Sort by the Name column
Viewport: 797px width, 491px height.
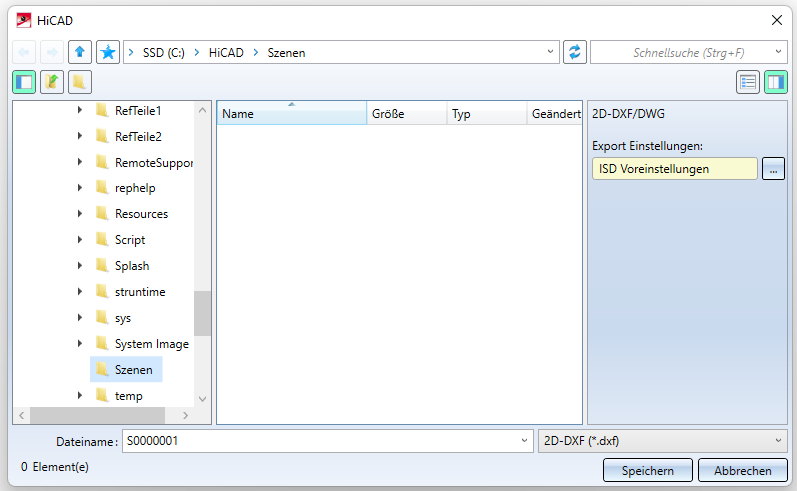(292, 113)
